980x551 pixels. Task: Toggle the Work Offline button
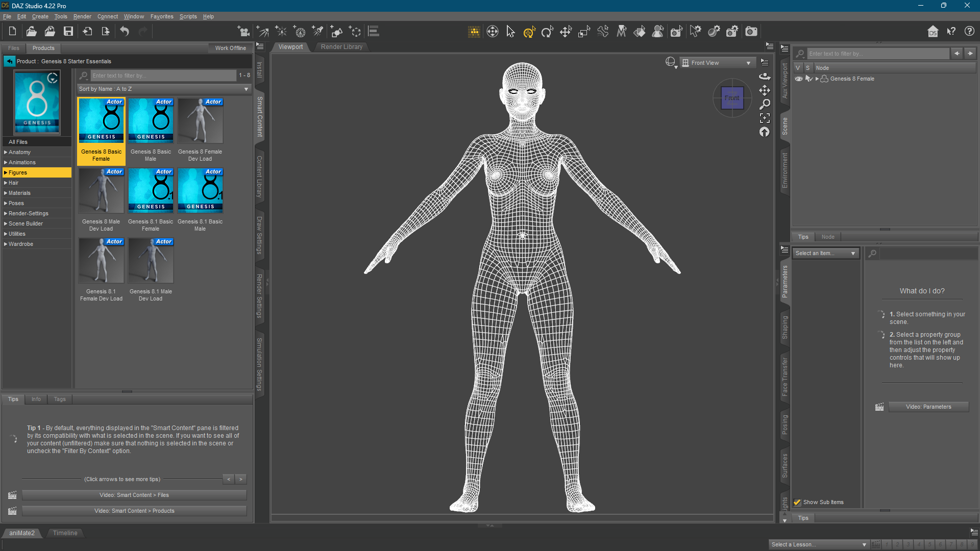click(x=230, y=48)
